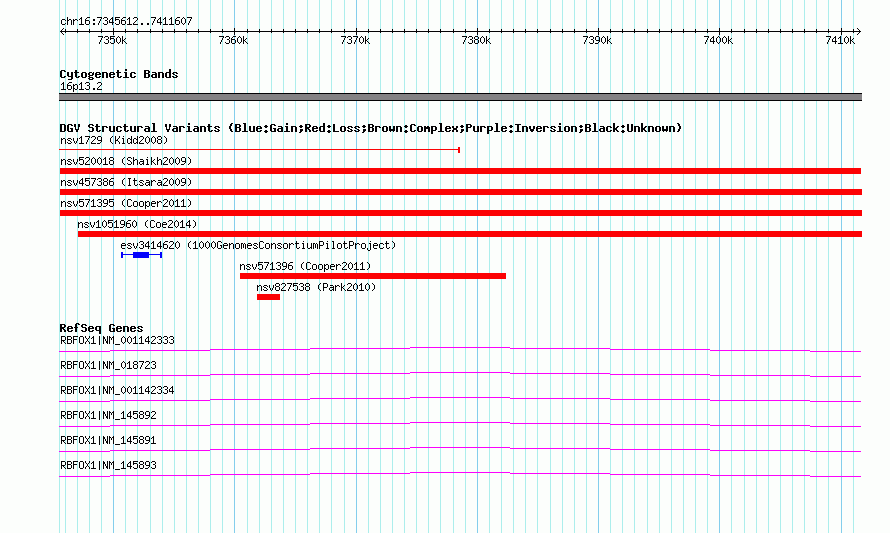Select the red nsv571396 loss bar
Screen dimensions: 890x533
[x=373, y=276]
